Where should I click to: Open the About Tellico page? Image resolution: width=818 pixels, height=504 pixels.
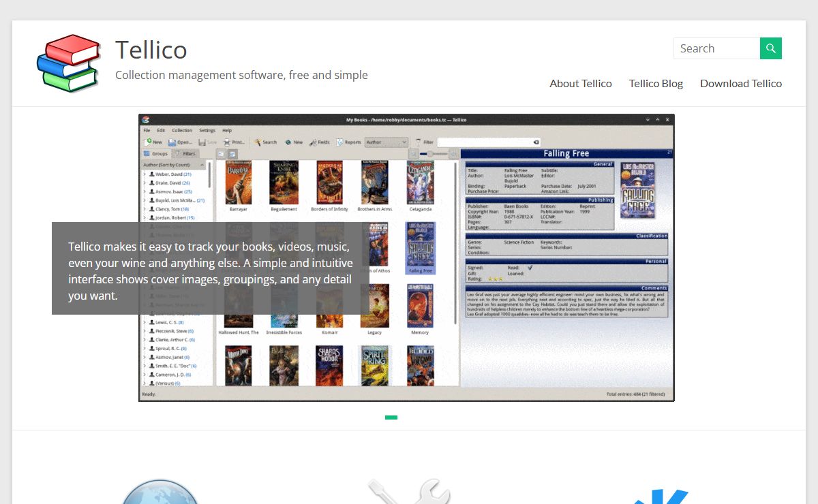click(581, 83)
